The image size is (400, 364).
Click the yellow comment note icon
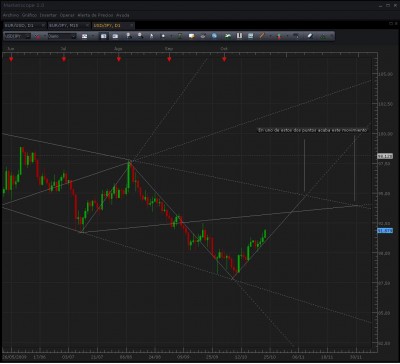coord(192,36)
